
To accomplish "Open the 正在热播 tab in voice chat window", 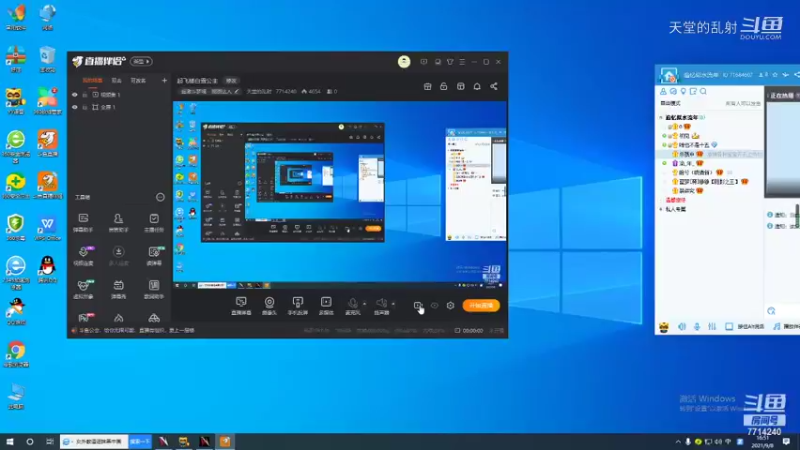I will pos(782,95).
